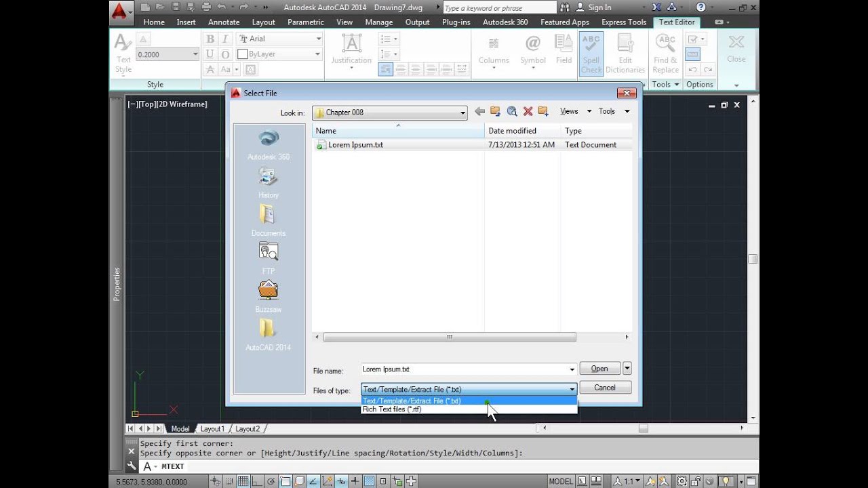Toggle Polar Tracking in status bar

coord(271,481)
